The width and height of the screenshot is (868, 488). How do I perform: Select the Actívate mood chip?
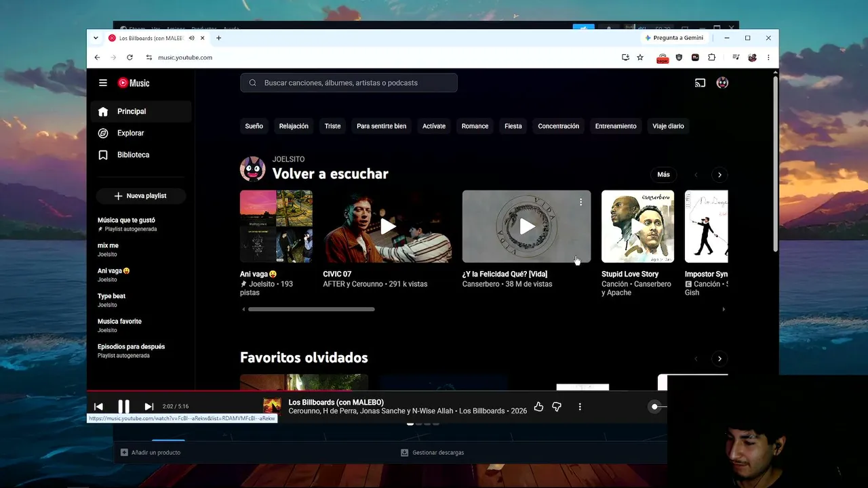[x=434, y=126]
